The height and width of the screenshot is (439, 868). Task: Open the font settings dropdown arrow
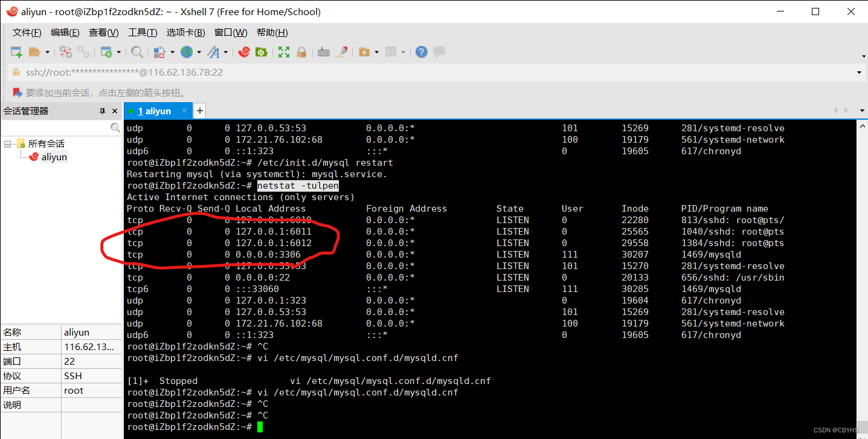pyautogui.click(x=227, y=52)
